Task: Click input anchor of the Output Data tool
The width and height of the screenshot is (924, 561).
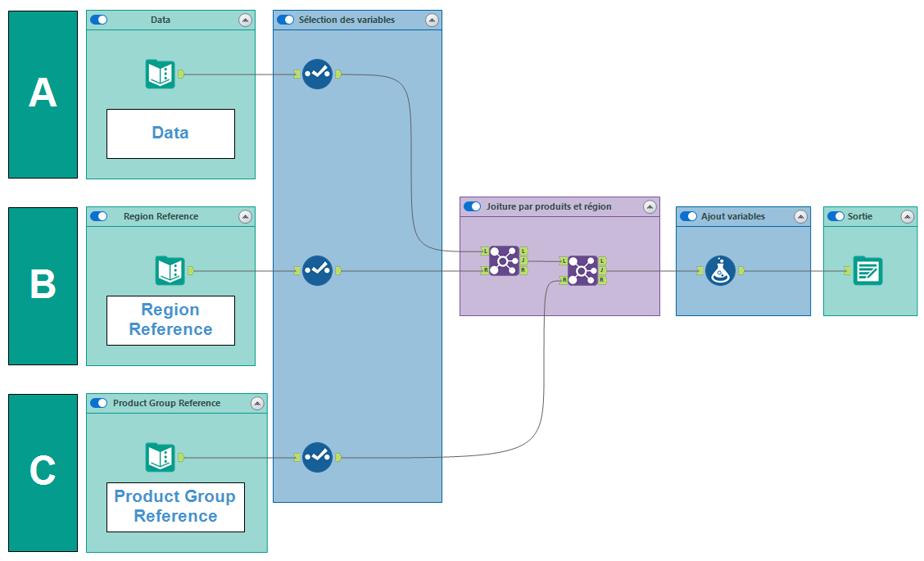Action: (x=847, y=270)
